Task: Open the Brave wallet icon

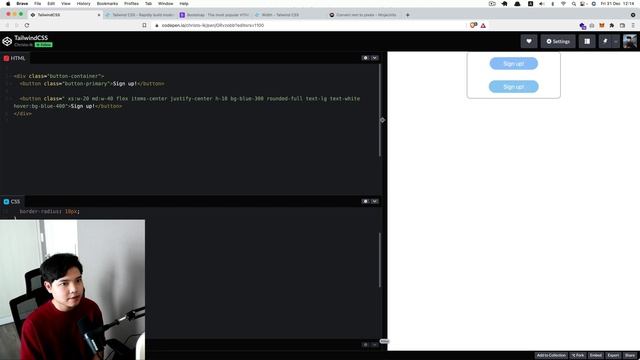Action: click(x=622, y=25)
